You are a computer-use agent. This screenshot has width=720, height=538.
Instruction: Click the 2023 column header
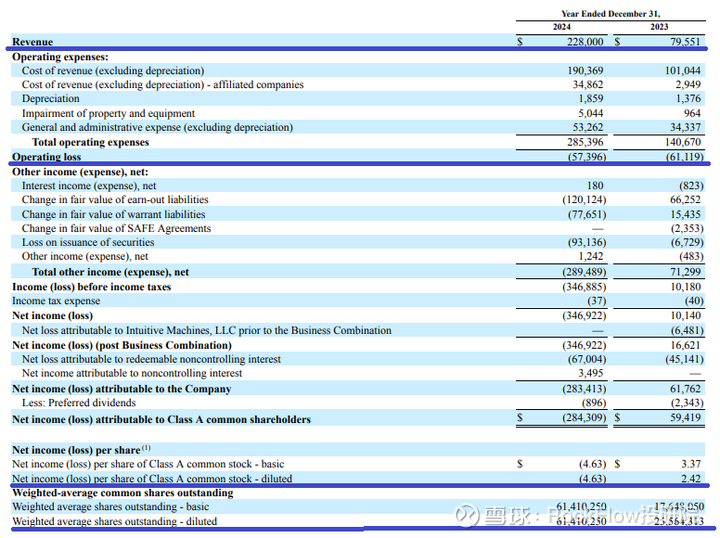[657, 27]
